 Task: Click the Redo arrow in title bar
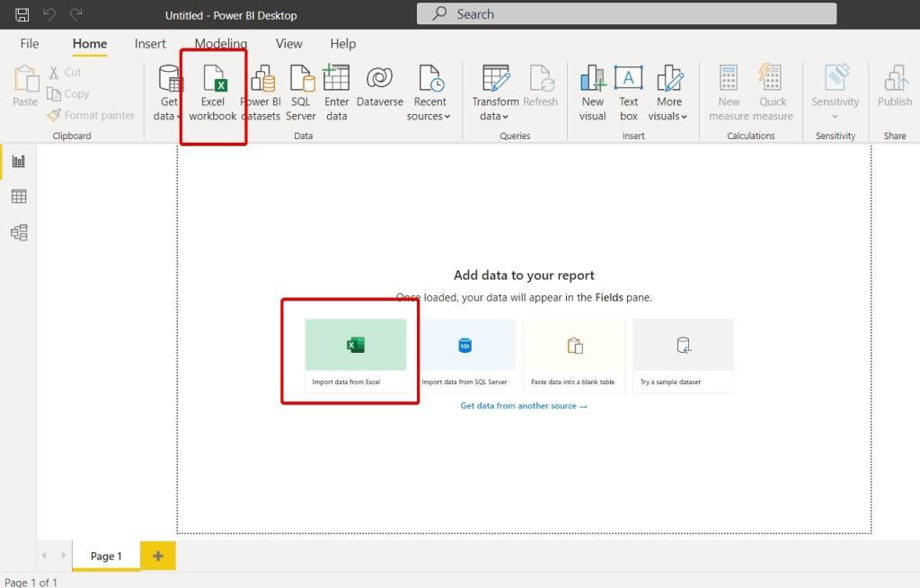point(75,14)
